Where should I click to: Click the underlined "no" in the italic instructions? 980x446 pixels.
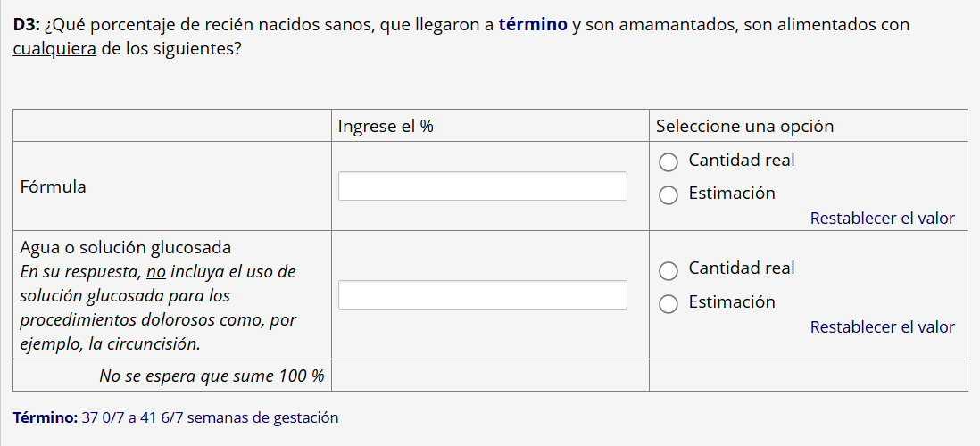pyautogui.click(x=157, y=271)
